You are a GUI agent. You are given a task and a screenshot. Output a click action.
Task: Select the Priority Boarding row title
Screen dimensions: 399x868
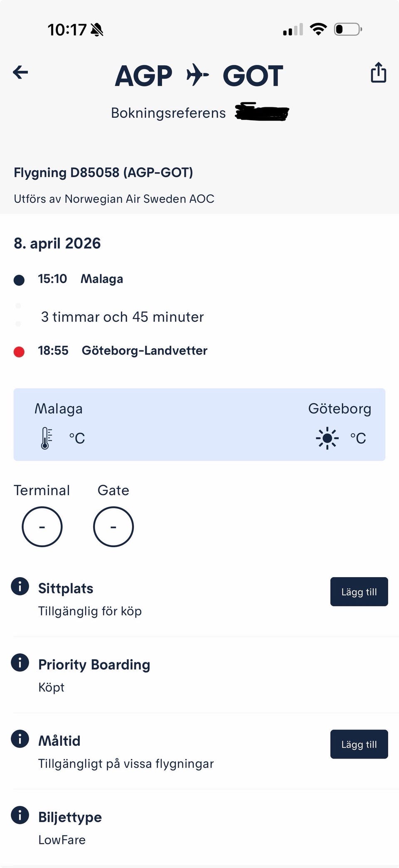click(94, 665)
